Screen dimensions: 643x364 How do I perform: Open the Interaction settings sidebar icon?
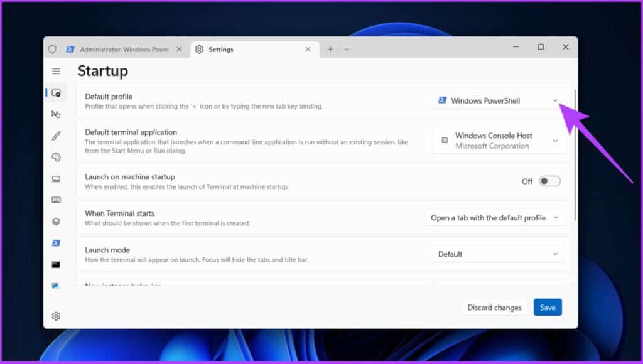[x=56, y=114]
